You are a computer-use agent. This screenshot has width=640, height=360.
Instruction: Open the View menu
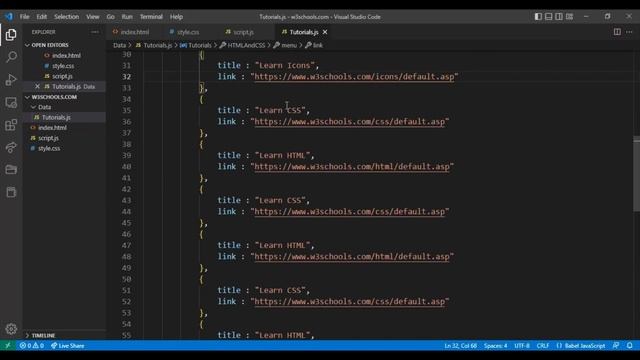point(93,17)
